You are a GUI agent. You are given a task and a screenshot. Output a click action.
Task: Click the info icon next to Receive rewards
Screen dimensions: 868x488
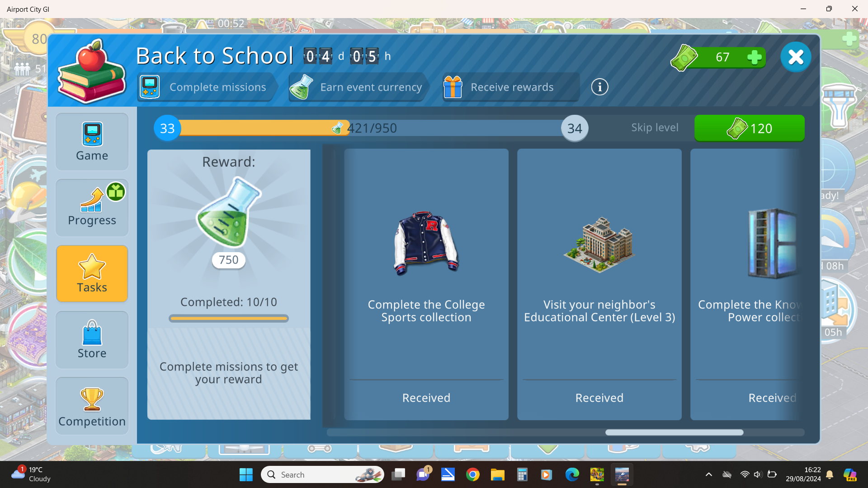599,87
